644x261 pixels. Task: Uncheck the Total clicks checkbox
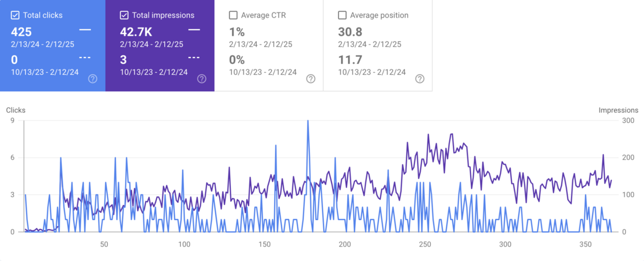(x=15, y=16)
